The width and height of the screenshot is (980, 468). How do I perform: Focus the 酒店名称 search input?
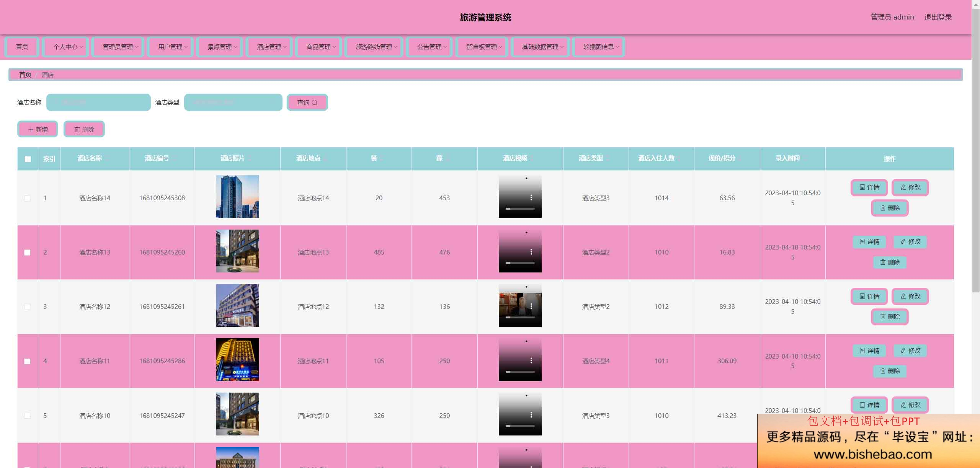(98, 102)
